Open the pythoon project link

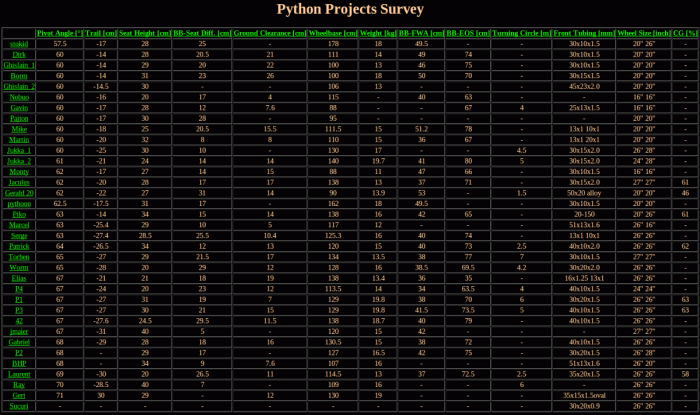19,204
